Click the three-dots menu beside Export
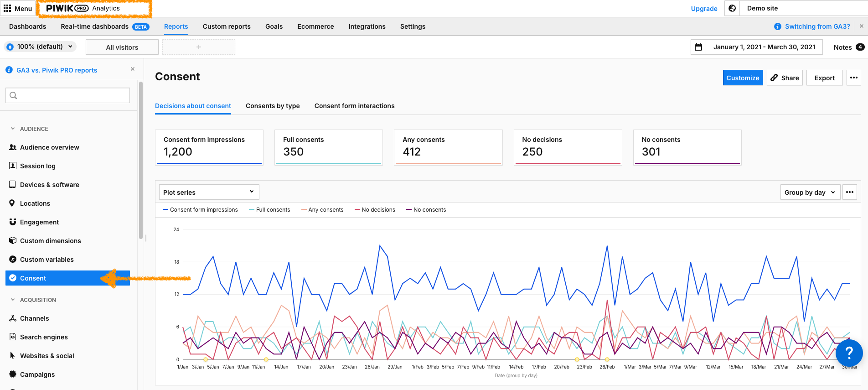 click(853, 78)
